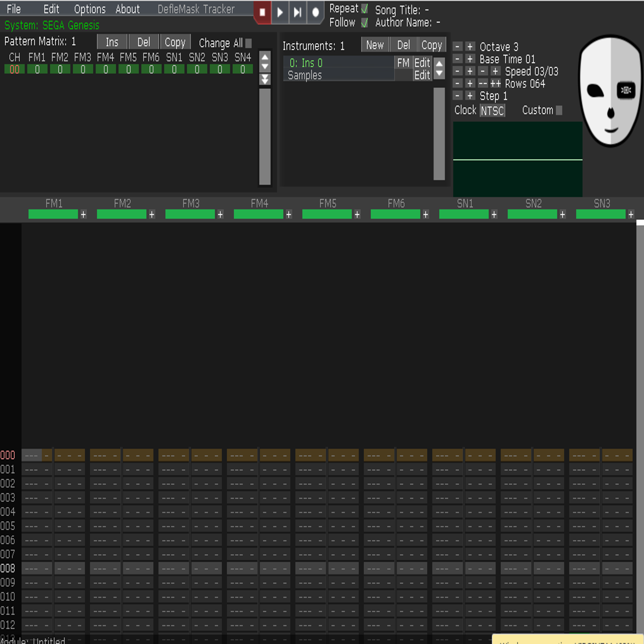Viewport: 644px width, 644px height.
Task: Toggle the Follow checkbox
Action: tap(364, 23)
